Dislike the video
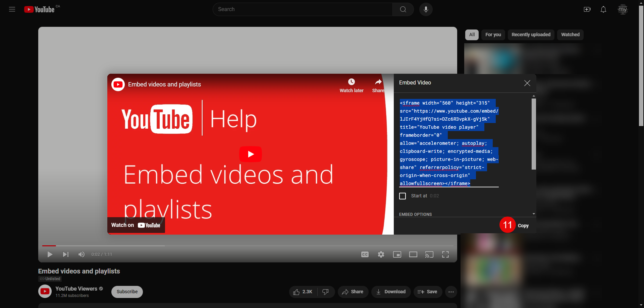644x308 pixels. click(326, 292)
